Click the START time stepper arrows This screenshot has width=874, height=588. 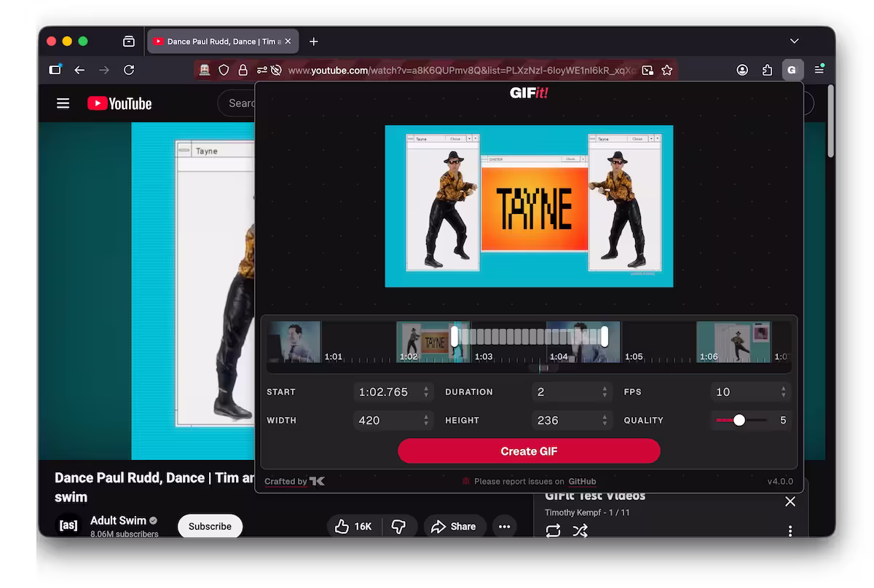[x=427, y=392]
